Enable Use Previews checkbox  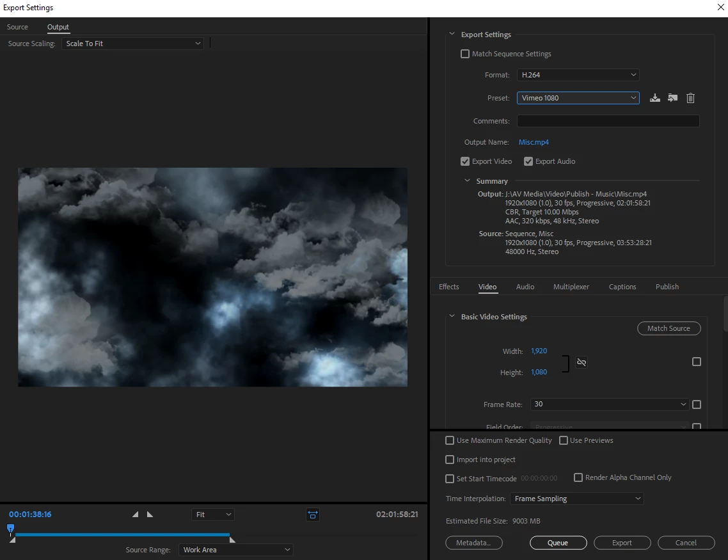563,440
